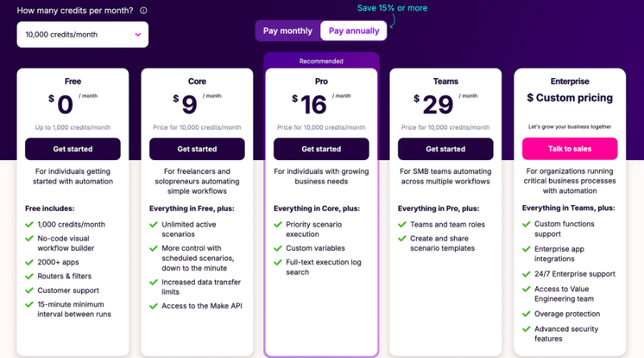Click the Save 15% or more label
Viewport: 644px width, 358px height.
pos(393,8)
